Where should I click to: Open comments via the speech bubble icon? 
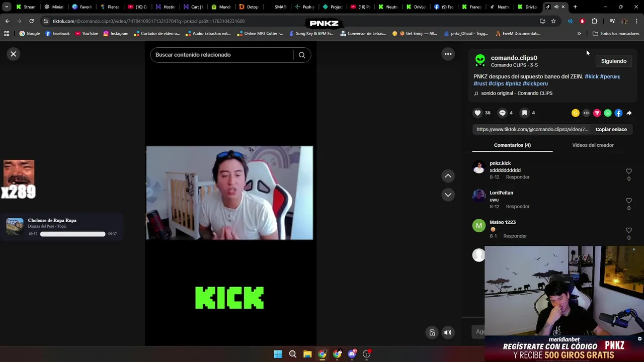coord(502,113)
